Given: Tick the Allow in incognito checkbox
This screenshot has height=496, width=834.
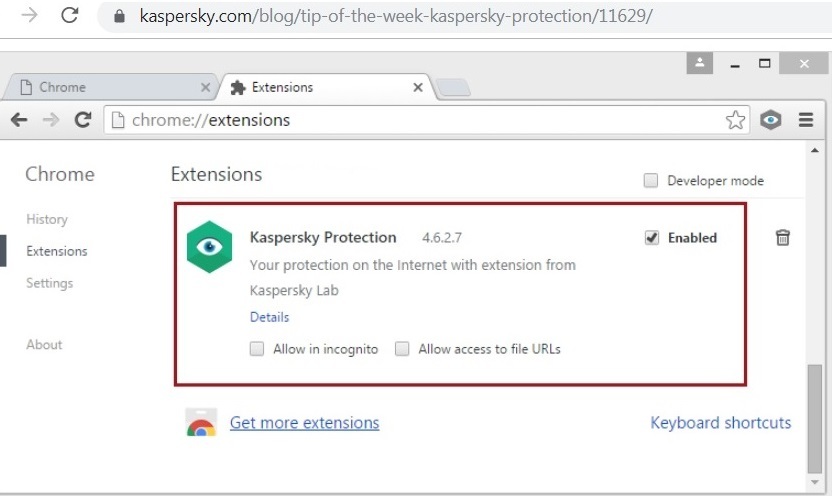Looking at the screenshot, I should (x=257, y=349).
